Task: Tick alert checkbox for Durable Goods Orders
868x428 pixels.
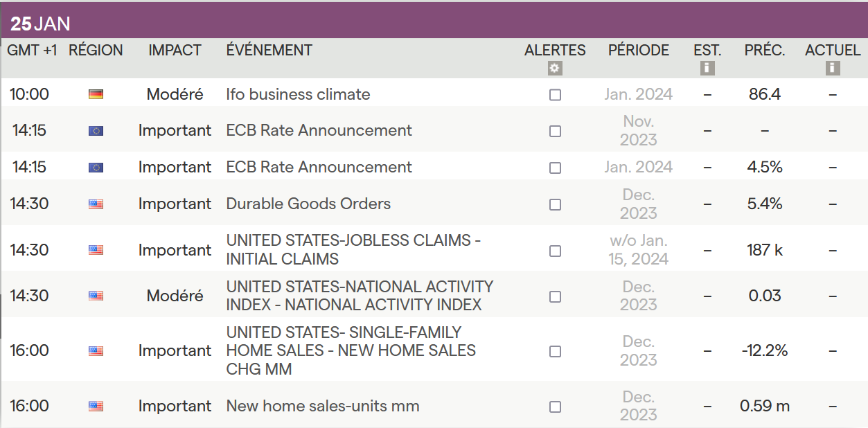Action: 555,204
